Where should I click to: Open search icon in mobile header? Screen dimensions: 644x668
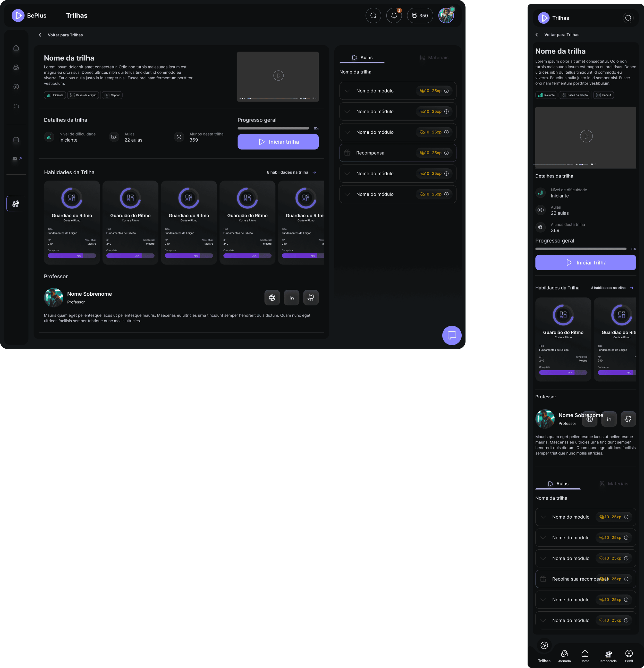pyautogui.click(x=628, y=18)
